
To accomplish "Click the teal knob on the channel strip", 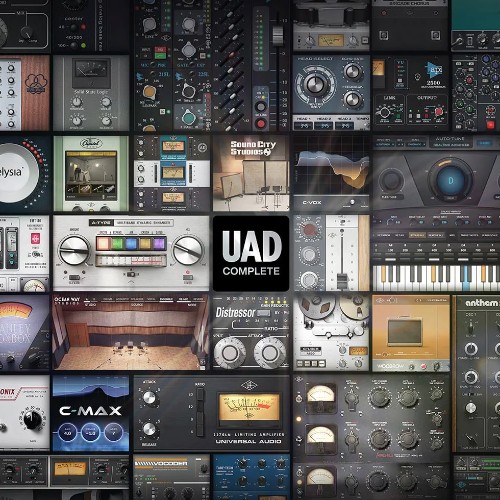I will (188, 117).
